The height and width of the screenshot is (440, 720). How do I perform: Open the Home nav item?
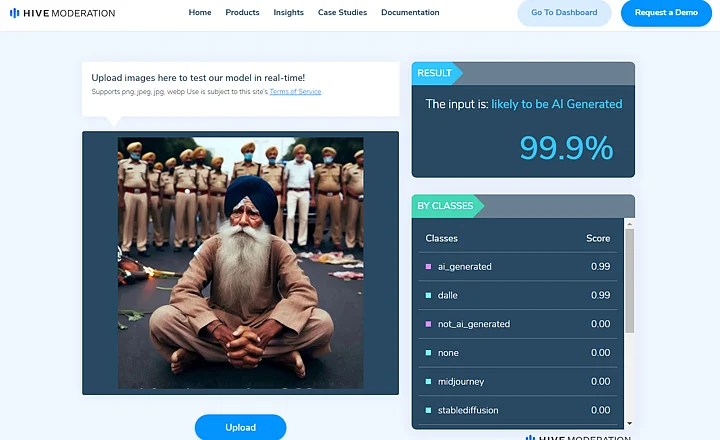pos(200,13)
